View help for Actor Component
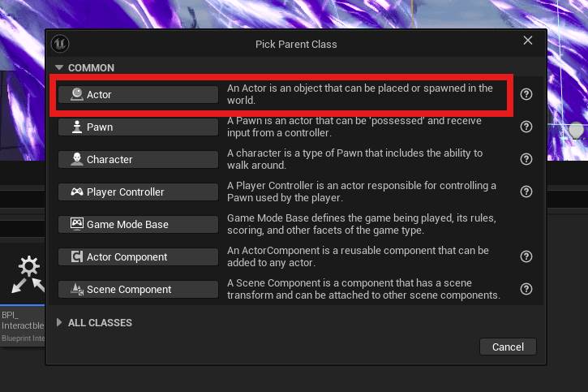The image size is (588, 392). 526,256
